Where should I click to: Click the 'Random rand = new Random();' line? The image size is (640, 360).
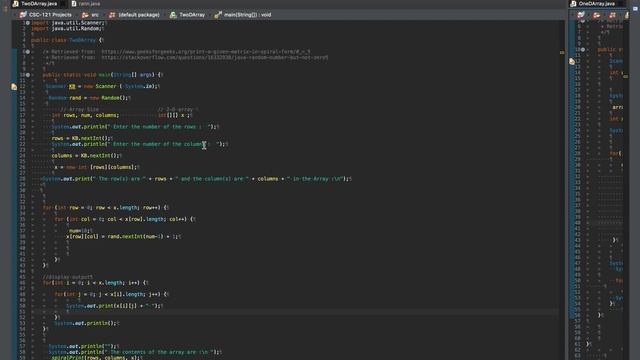89,98
